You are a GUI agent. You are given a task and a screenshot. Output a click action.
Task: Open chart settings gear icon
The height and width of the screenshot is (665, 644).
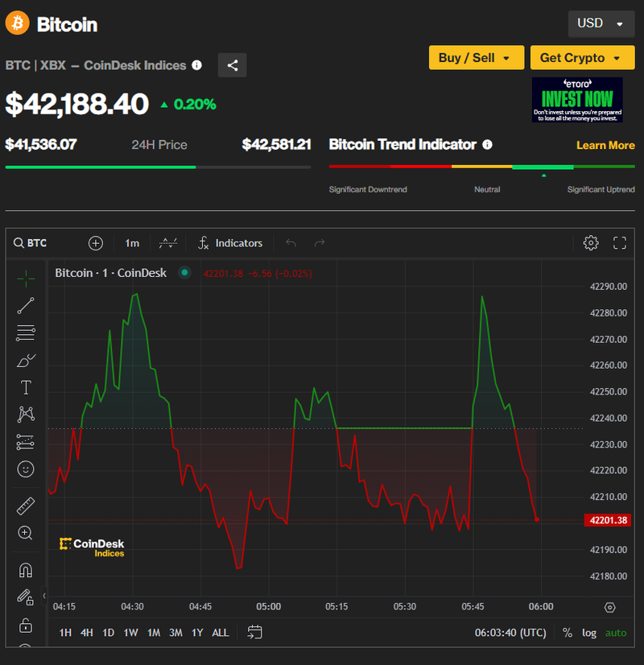tap(591, 243)
